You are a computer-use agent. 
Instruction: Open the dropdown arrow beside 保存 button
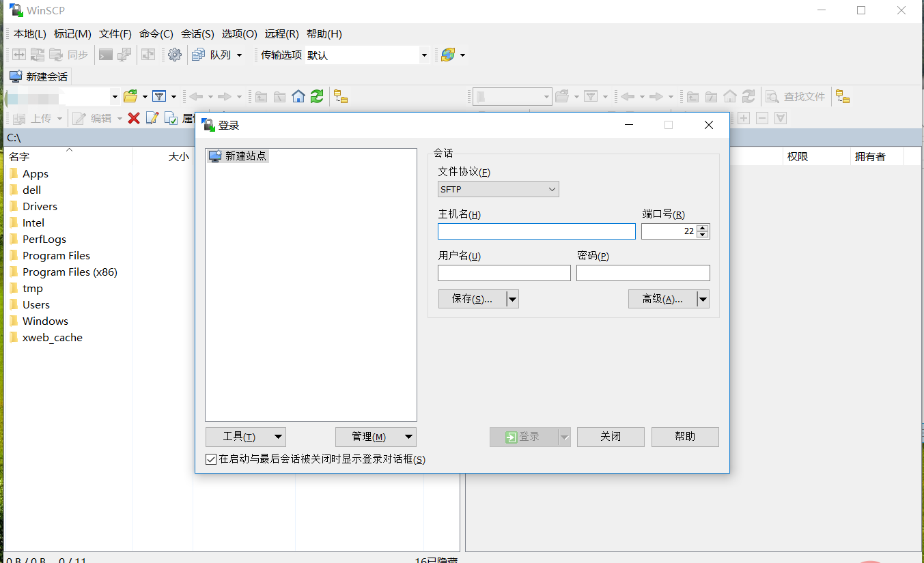pyautogui.click(x=512, y=299)
